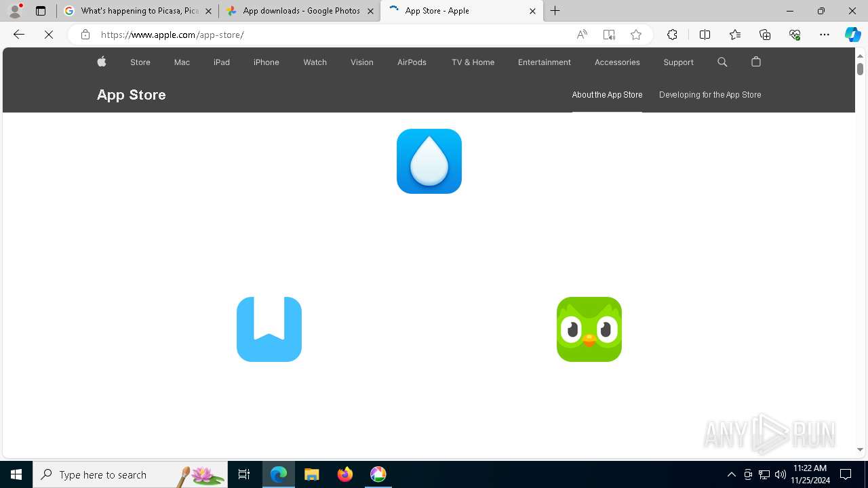Add this page to favorites star
Viewport: 868px width, 488px height.
pyautogui.click(x=636, y=35)
